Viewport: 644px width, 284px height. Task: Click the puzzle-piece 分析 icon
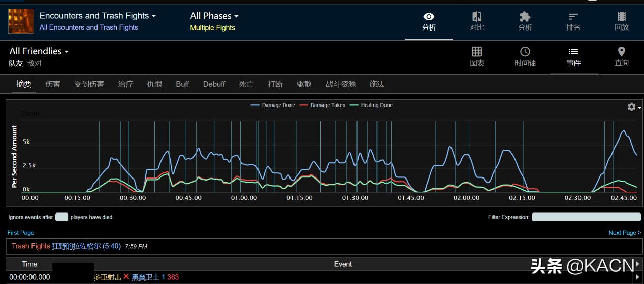(525, 22)
